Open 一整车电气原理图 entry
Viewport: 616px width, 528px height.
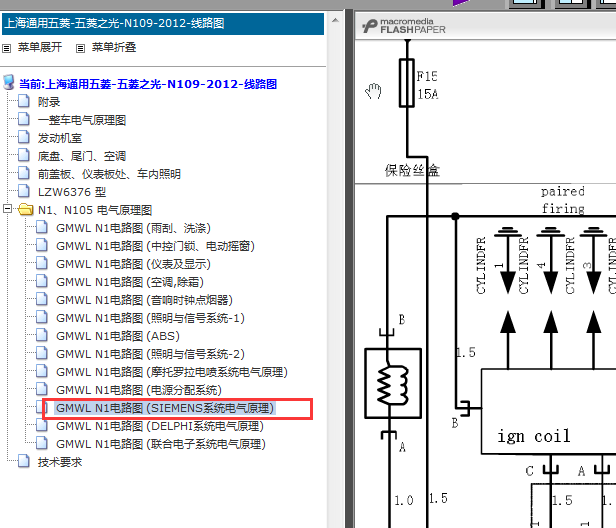click(82, 120)
